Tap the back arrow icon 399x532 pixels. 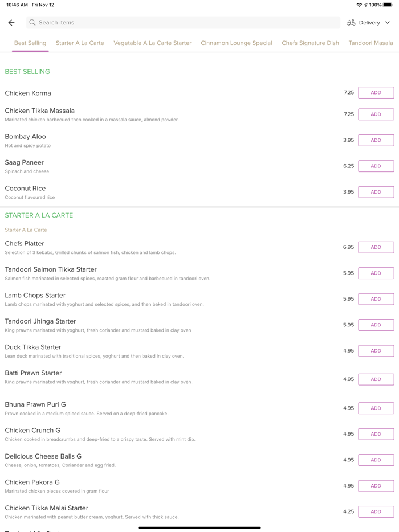click(11, 23)
